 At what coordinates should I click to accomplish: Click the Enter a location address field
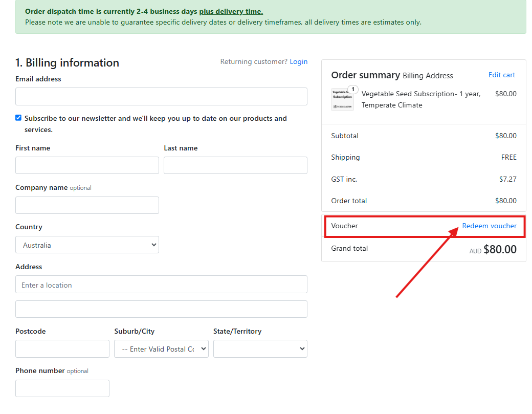click(x=161, y=284)
